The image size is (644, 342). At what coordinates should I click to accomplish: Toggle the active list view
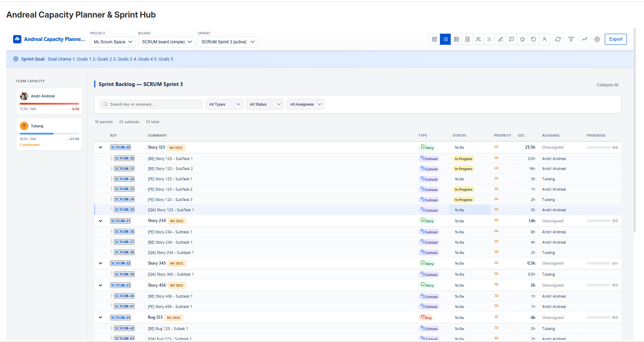point(445,39)
